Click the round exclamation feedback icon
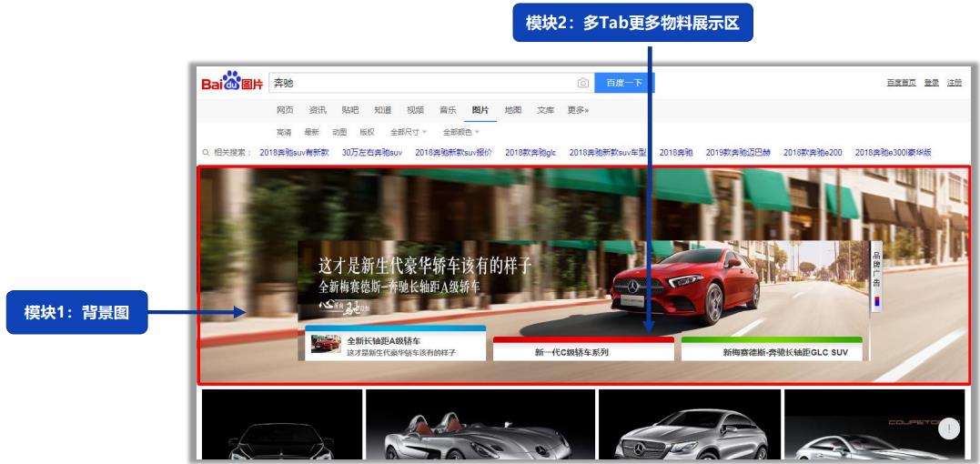Viewport: 980px width, 464px height. [x=949, y=429]
